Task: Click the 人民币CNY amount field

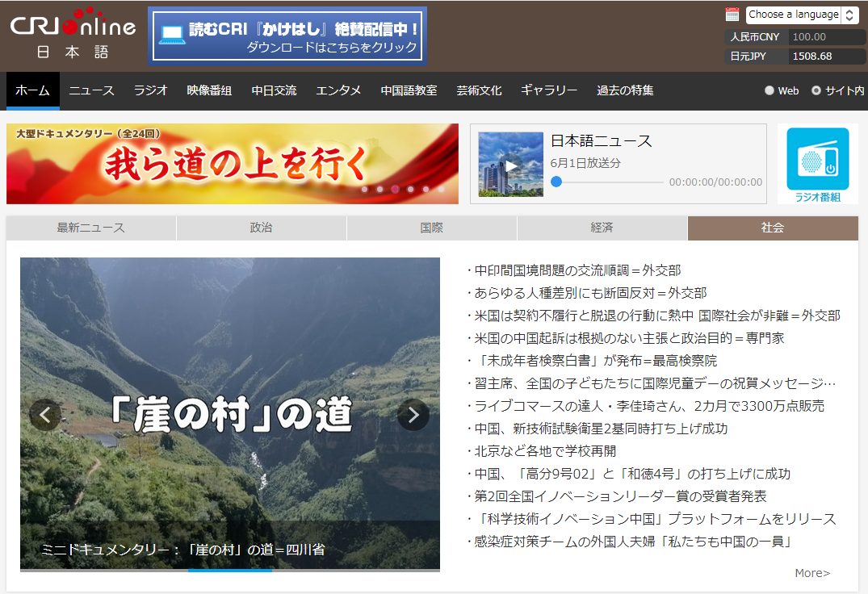Action: point(827,37)
